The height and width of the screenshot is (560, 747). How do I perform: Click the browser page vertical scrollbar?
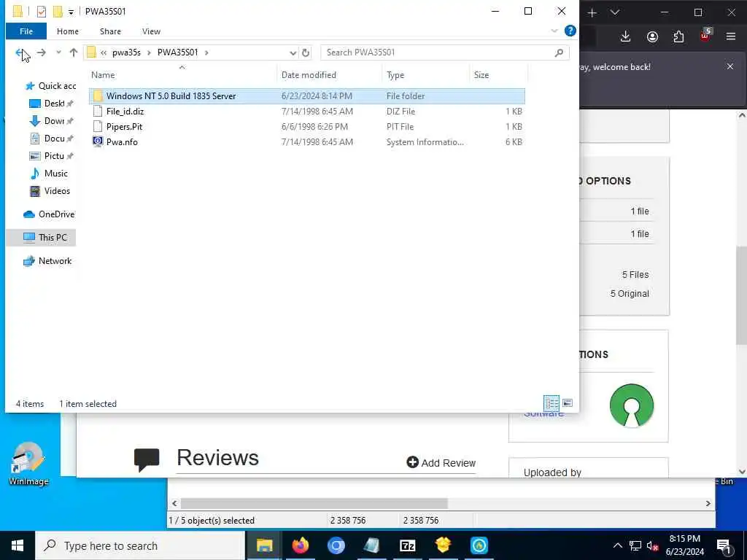742,295
